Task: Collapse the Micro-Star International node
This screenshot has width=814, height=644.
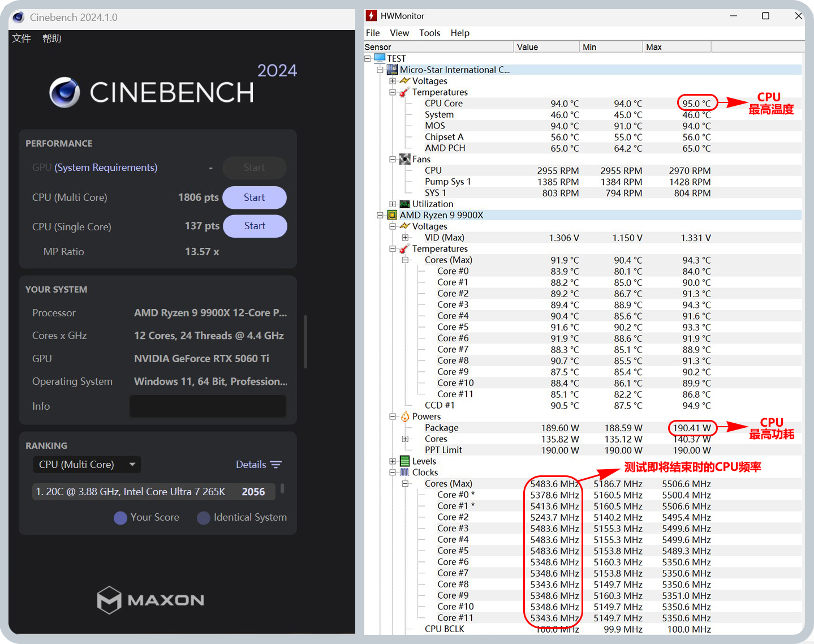Action: pos(380,70)
